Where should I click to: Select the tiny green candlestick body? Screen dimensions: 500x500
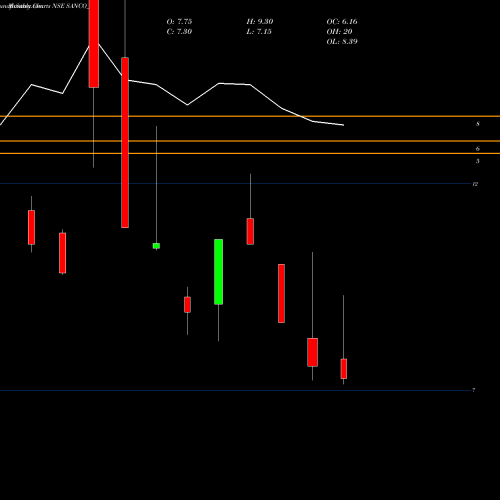tap(156, 246)
